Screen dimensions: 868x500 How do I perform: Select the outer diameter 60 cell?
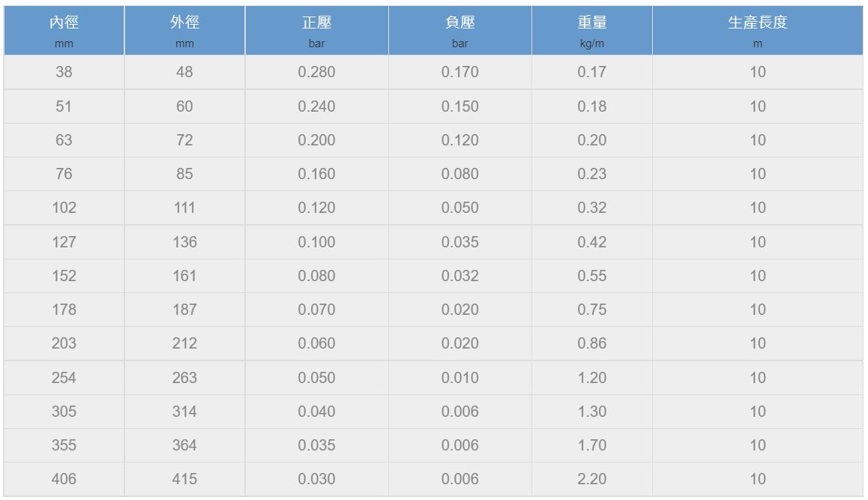(184, 106)
